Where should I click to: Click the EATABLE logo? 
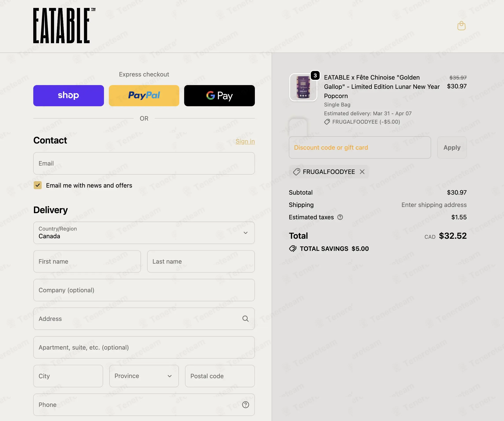click(x=64, y=25)
